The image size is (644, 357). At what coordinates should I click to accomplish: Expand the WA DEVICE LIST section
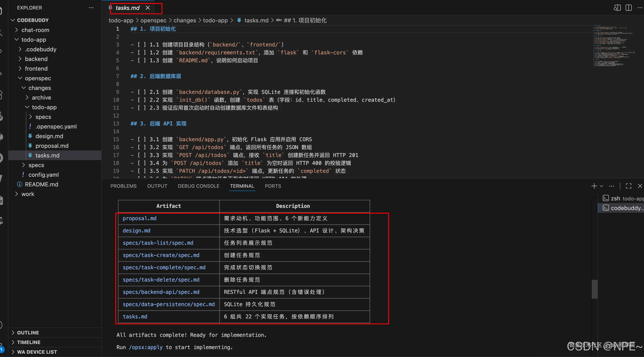point(37,352)
